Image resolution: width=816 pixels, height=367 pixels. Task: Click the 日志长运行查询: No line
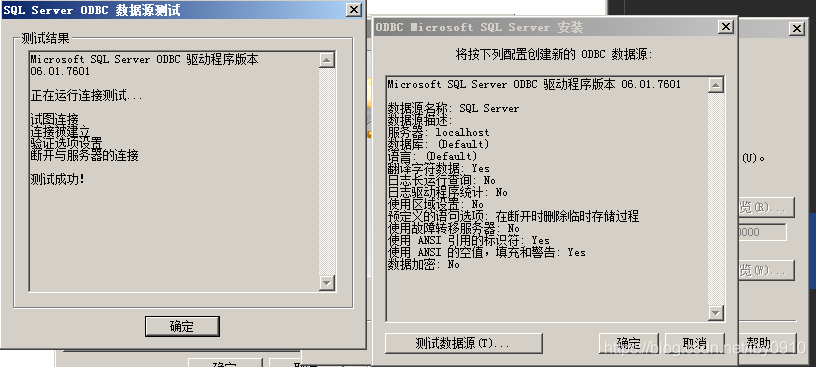pyautogui.click(x=442, y=180)
